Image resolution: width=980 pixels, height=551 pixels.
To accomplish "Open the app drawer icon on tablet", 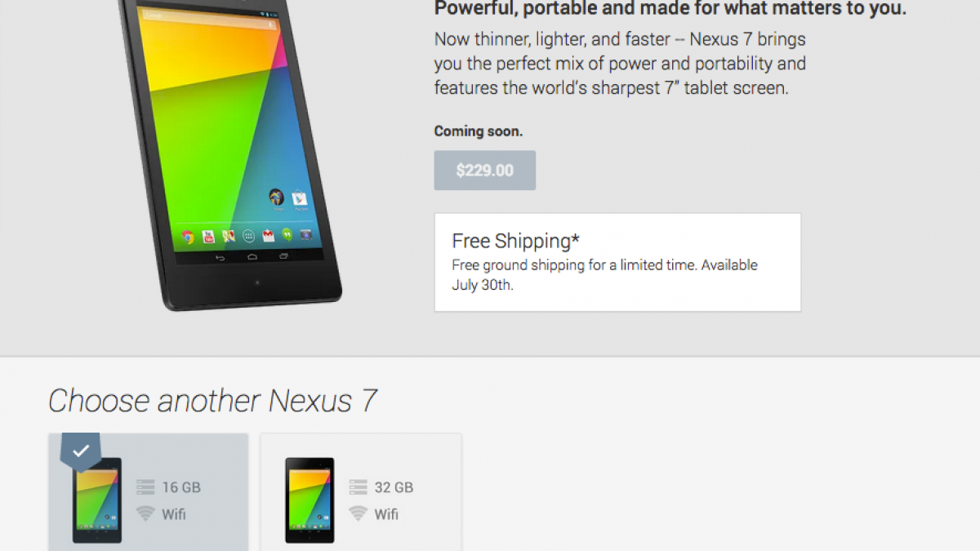I will pyautogui.click(x=248, y=236).
